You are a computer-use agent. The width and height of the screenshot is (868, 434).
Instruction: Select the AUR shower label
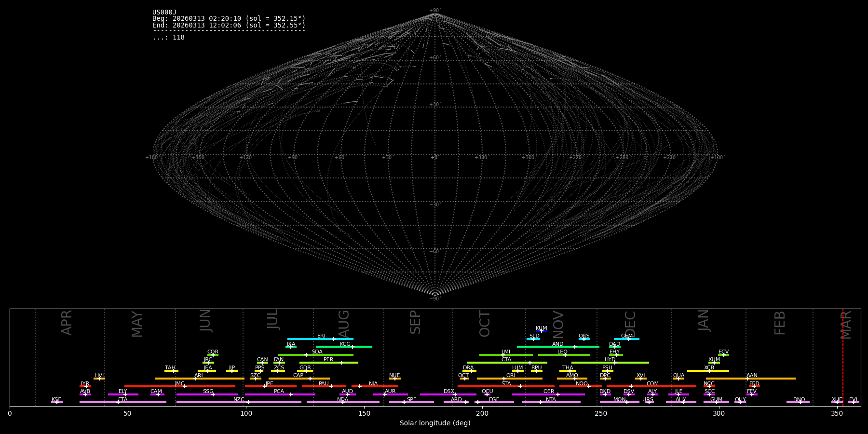[390, 392]
